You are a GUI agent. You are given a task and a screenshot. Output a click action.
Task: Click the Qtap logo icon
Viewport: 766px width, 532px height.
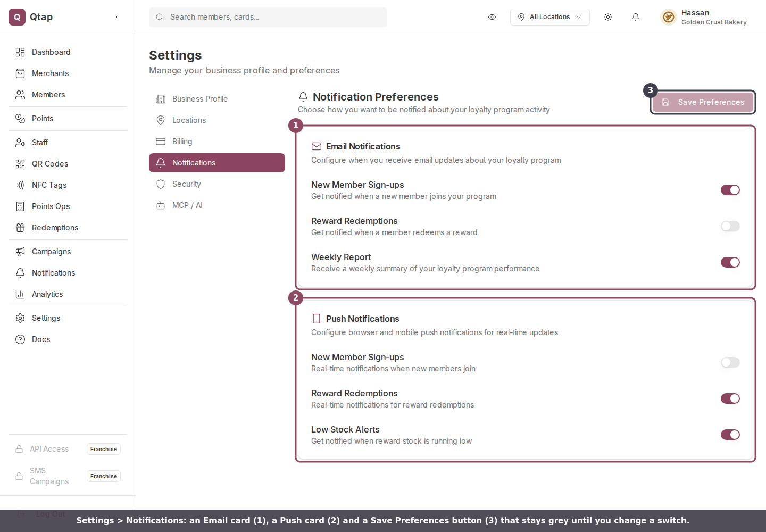17,17
